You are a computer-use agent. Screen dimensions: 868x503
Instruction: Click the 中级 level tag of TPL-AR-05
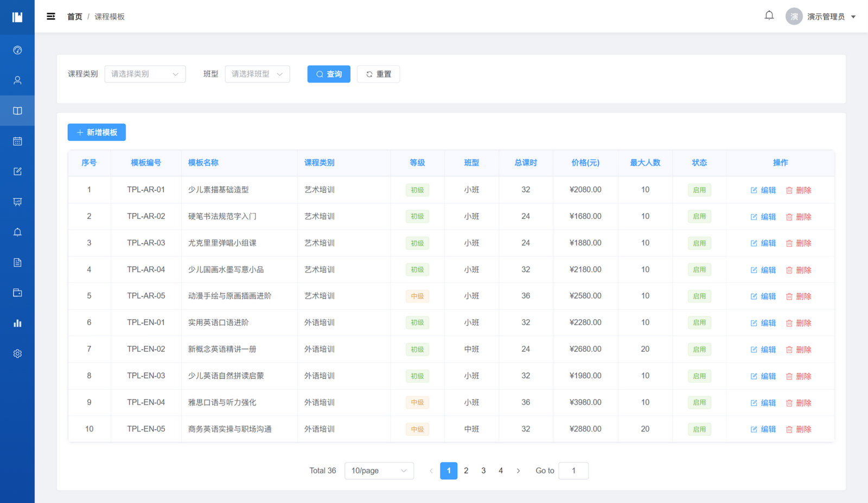[x=417, y=296]
